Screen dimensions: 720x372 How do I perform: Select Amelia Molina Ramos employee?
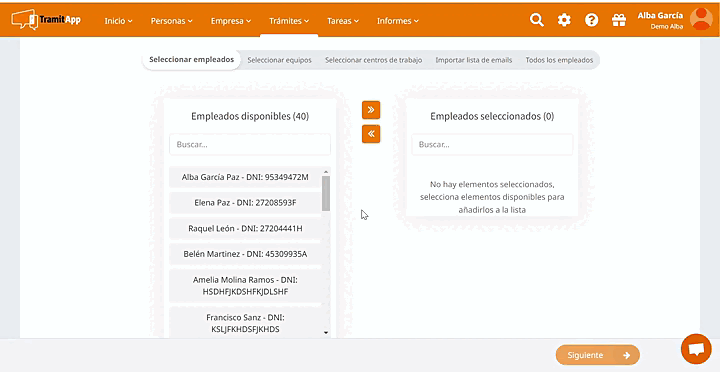pos(245,286)
